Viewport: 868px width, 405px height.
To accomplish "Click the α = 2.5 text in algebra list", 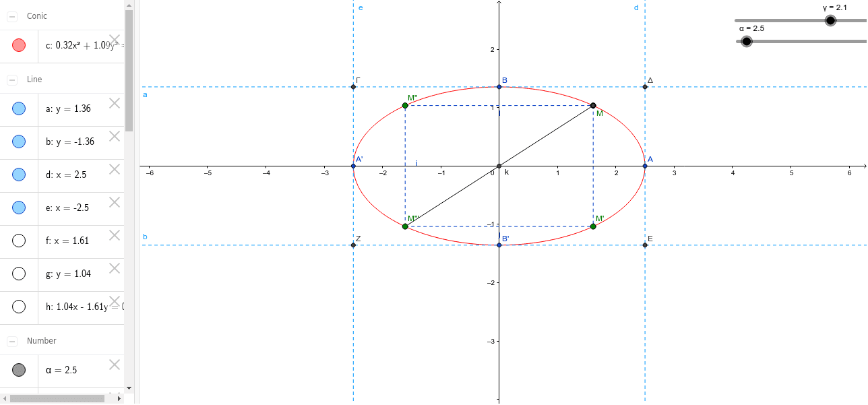I will [61, 370].
